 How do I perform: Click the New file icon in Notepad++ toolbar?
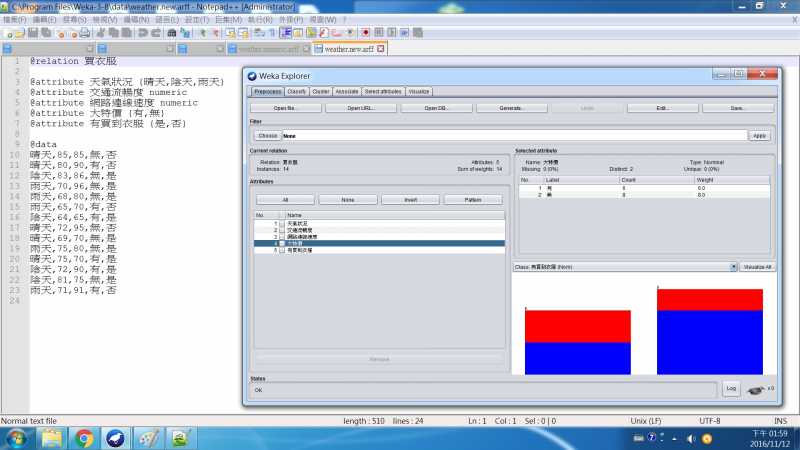pyautogui.click(x=8, y=33)
